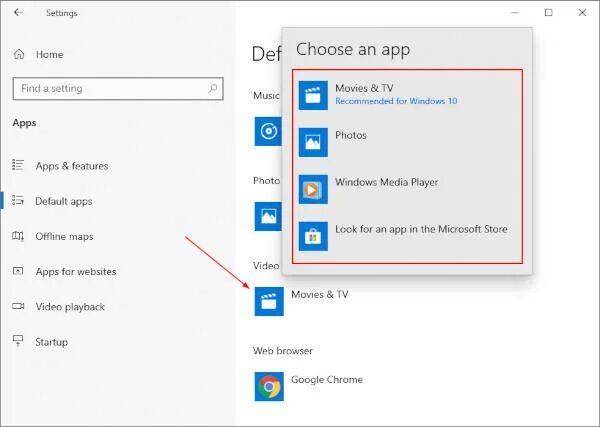Click the Photo viewer default app icon
Screen dimensions: 600x427
(x=268, y=217)
